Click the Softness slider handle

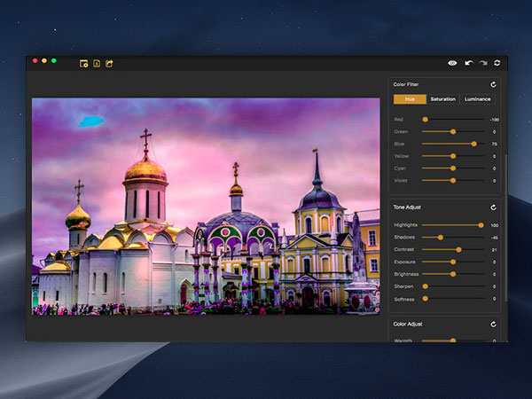[425, 299]
